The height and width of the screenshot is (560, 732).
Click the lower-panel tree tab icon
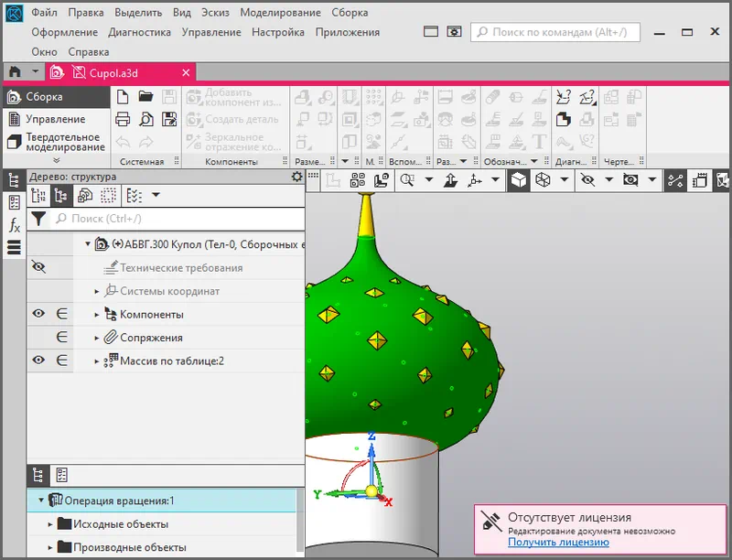pyautogui.click(x=38, y=476)
